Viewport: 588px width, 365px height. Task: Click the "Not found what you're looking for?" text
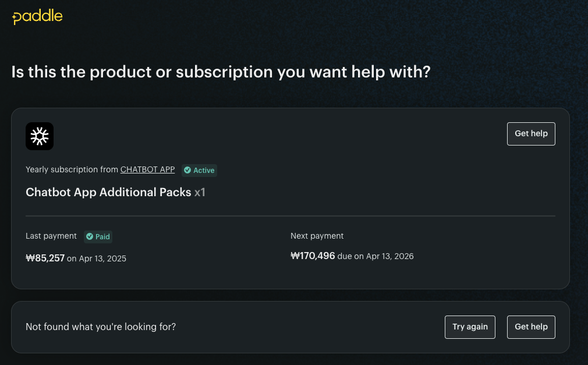tap(101, 327)
